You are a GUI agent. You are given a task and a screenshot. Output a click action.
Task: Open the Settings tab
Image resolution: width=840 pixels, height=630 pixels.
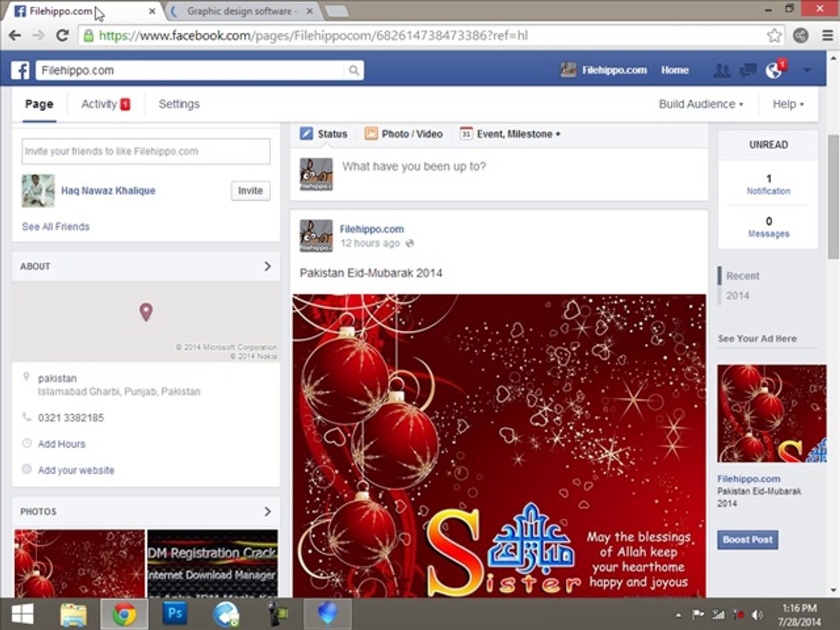coord(179,104)
